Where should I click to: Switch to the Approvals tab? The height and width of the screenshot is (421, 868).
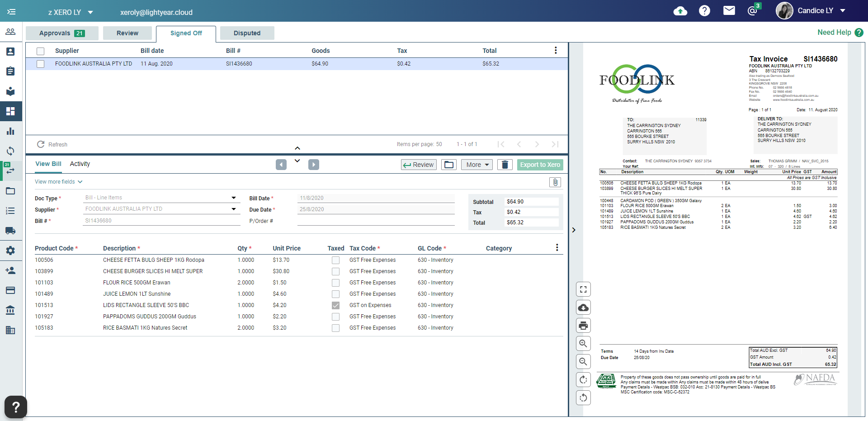(62, 33)
